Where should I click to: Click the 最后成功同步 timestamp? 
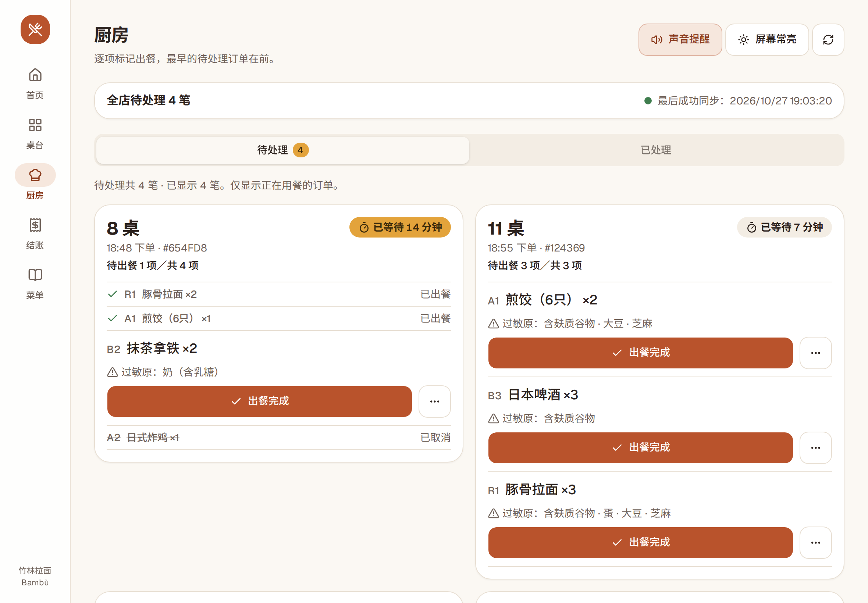(744, 101)
